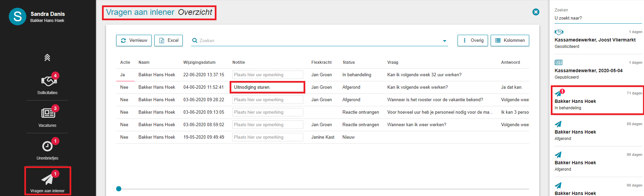Open Bakker Hans Hoek In behandeling item
Screen dimensions: 644x196
598,101
